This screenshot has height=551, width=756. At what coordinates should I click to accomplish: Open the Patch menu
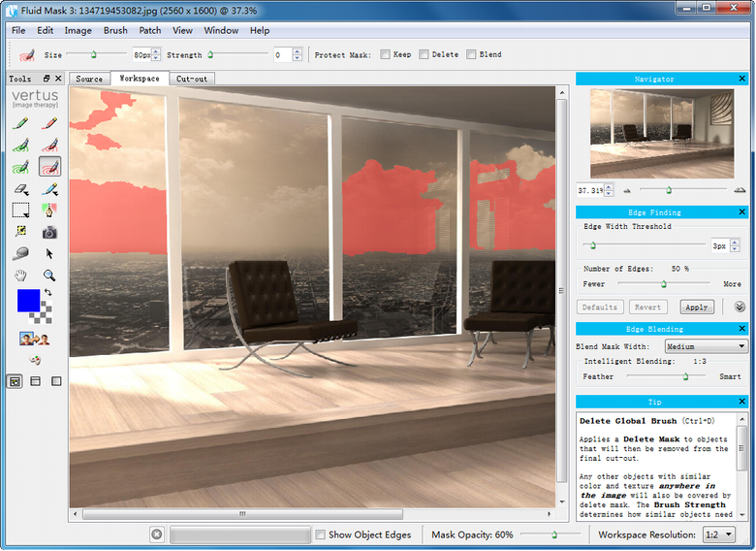pyautogui.click(x=150, y=31)
